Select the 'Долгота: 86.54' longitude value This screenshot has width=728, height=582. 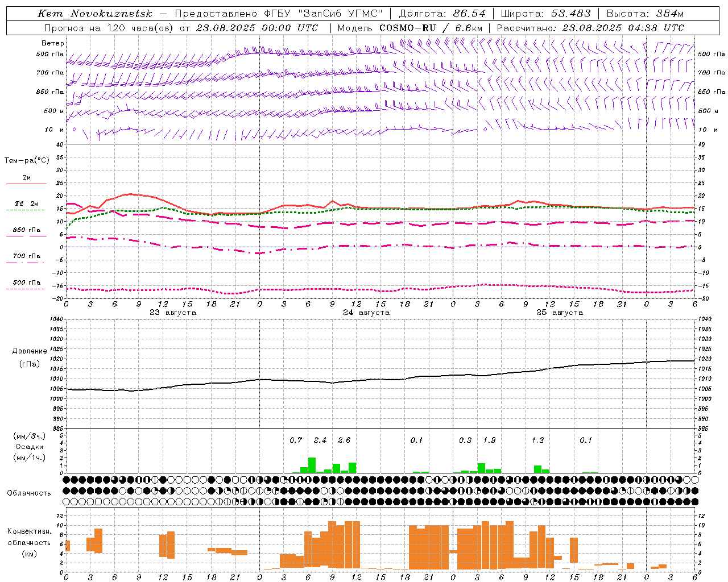pos(442,14)
